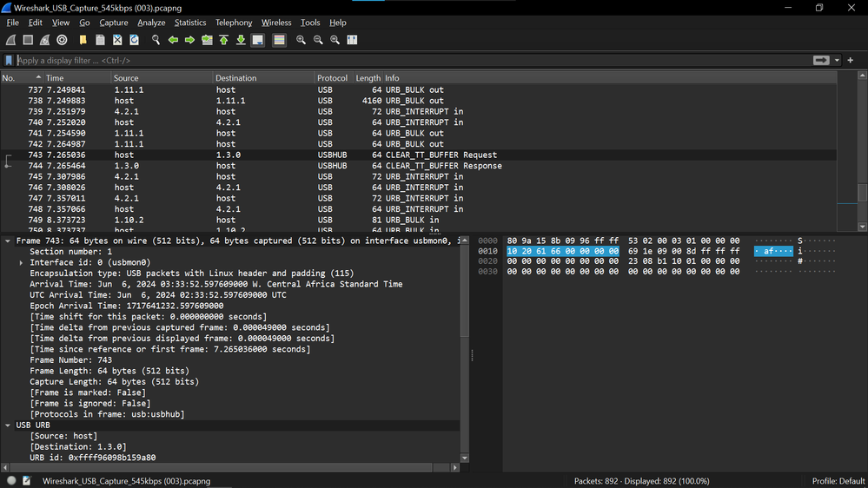Image resolution: width=868 pixels, height=488 pixels.
Task: Toggle packet list coloring rules
Action: tap(279, 40)
